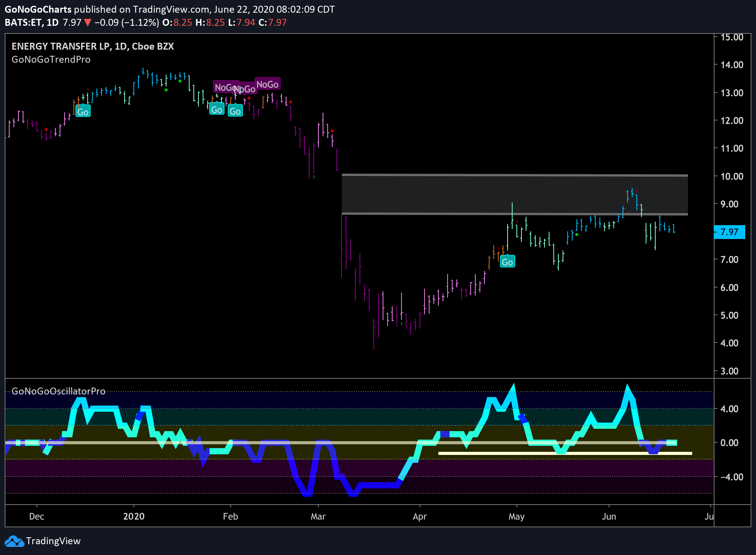The image size is (756, 555).
Task: Click the TradingView cloud logo icon
Action: point(14,541)
